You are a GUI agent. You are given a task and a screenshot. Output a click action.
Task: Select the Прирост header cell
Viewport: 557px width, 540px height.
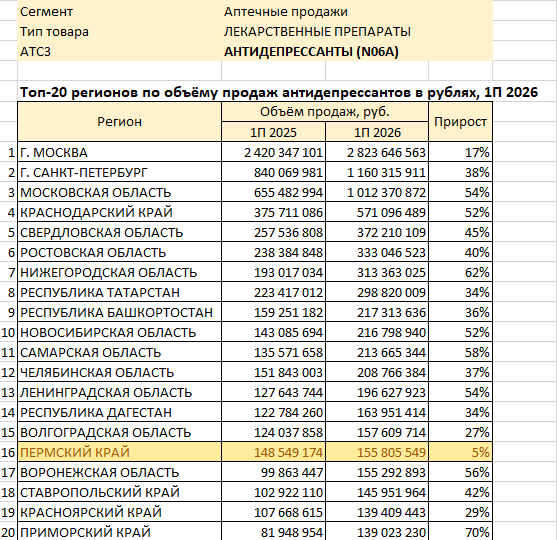click(460, 122)
